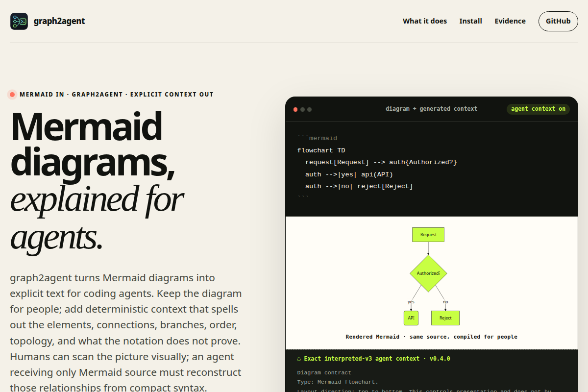Click the spinner icon beside agent context heading
This screenshot has width=588, height=392.
(299, 359)
